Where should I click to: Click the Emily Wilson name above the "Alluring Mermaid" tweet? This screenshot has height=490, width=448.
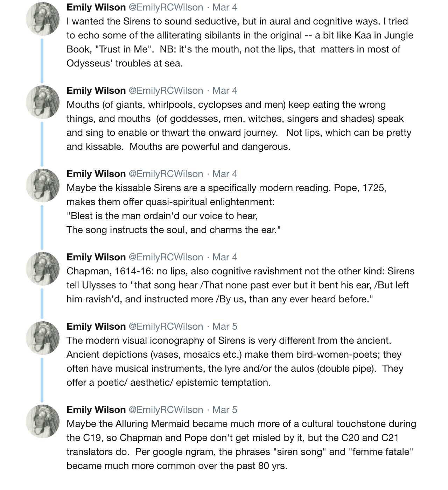point(96,410)
